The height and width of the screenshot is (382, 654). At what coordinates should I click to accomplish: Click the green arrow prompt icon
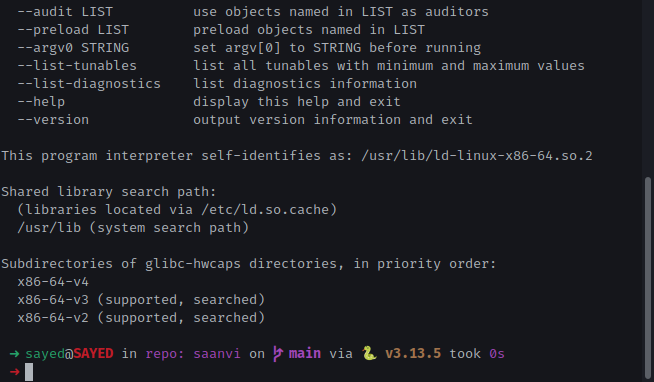[14, 354]
